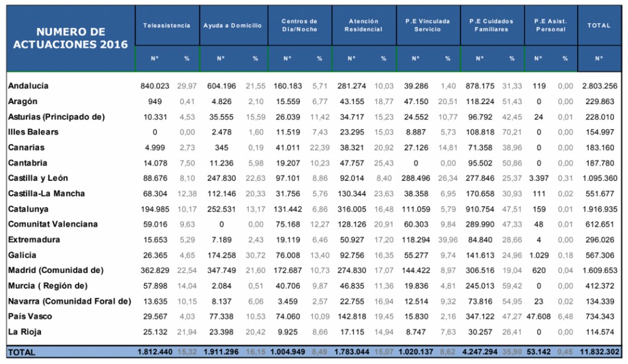Viewport: 628px width, 364px height.
Task: Select the P.E Asist. Personal header
Action: point(551,25)
